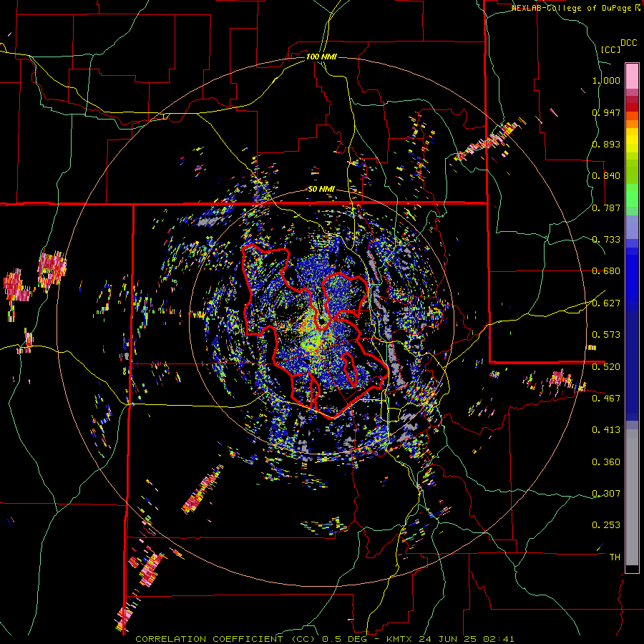Click the 0.360 scale value
The width and height of the screenshot is (644, 644).
[606, 462]
